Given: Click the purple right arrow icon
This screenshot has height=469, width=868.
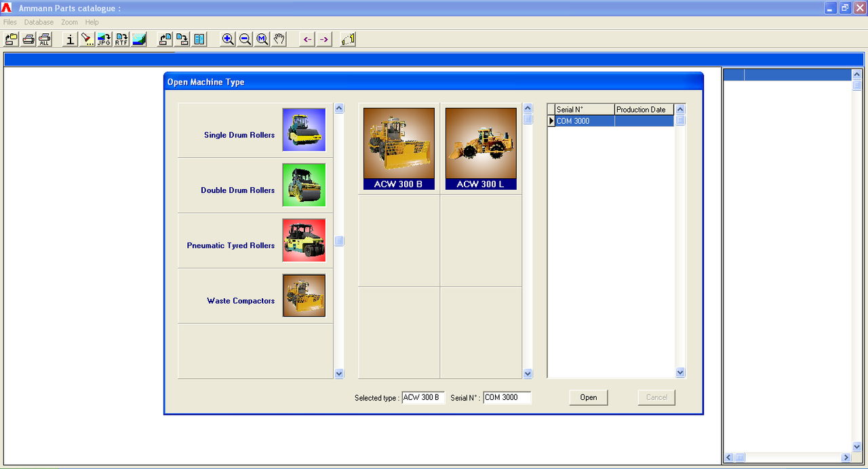Looking at the screenshot, I should click(x=324, y=39).
